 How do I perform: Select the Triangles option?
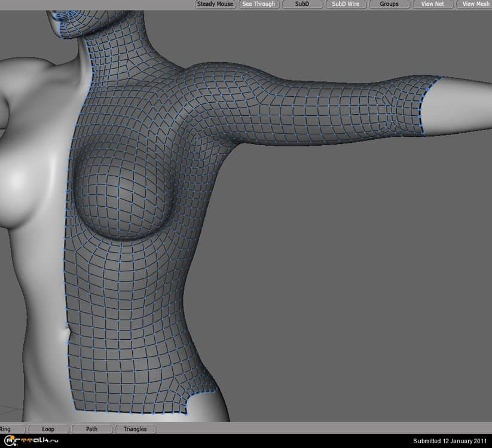pos(135,429)
